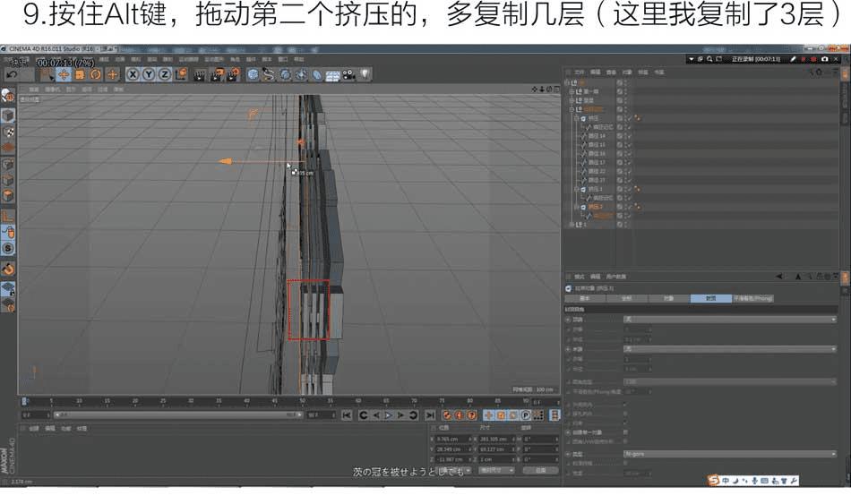Click Render to Picture Viewer icon

point(217,74)
